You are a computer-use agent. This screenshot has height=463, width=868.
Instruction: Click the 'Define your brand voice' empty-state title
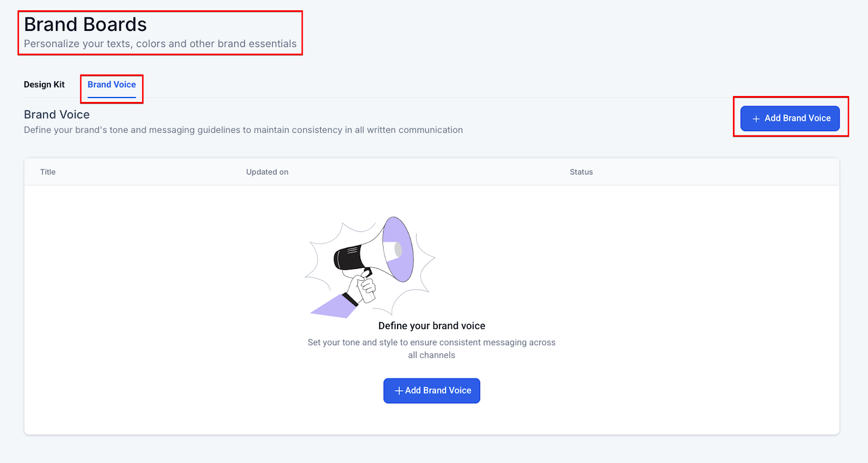pyautogui.click(x=432, y=326)
